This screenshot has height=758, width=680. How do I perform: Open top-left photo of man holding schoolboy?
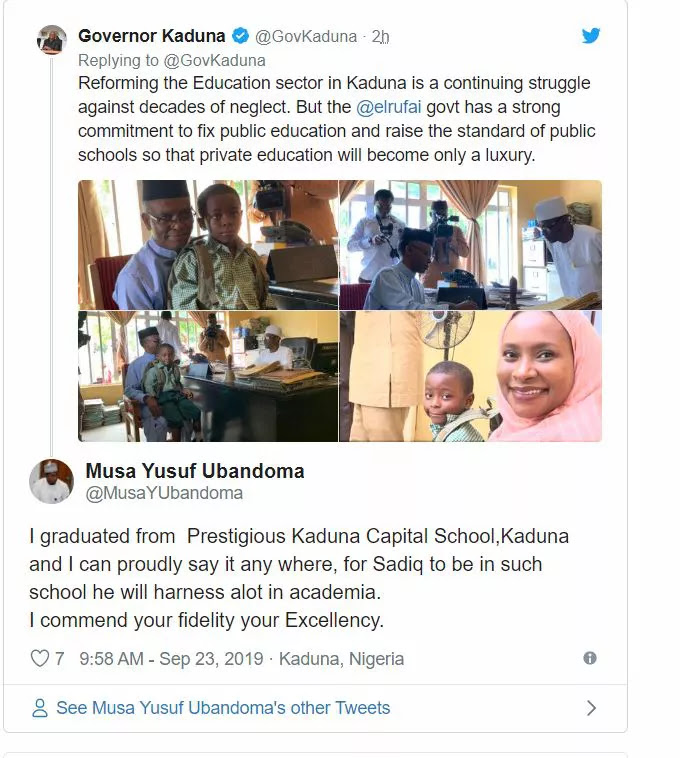pyautogui.click(x=208, y=245)
